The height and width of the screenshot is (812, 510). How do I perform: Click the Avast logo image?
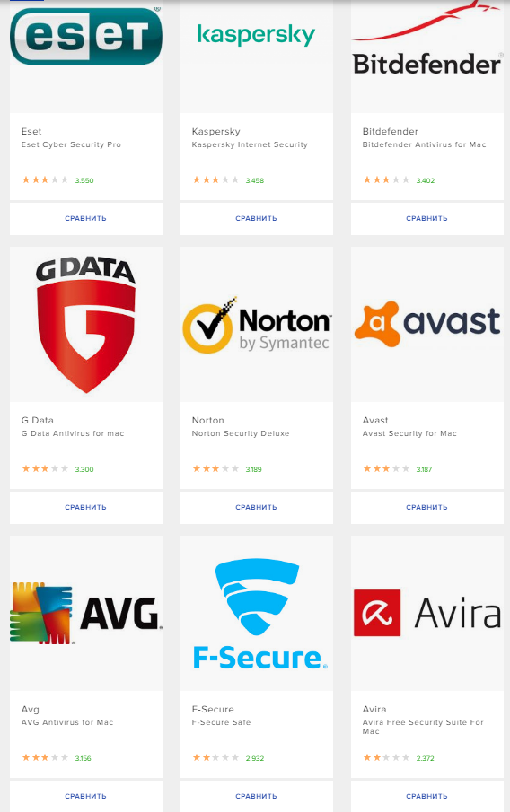(427, 324)
